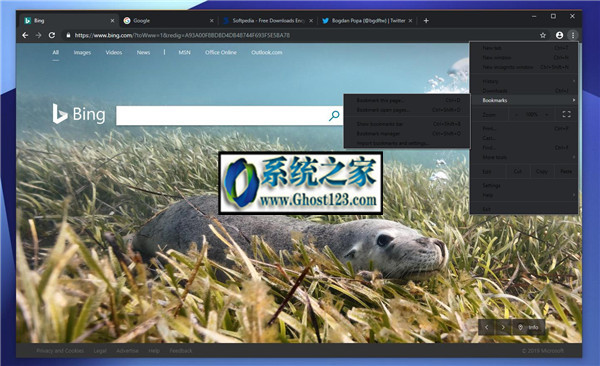Click the Outlook.com link
The height and width of the screenshot is (366, 600).
click(267, 52)
